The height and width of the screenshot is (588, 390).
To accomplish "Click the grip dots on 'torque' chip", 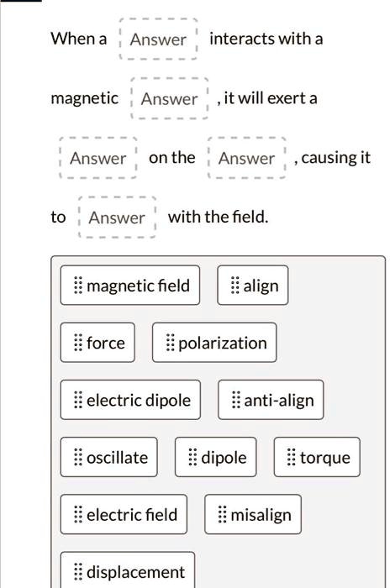I will click(x=292, y=457).
